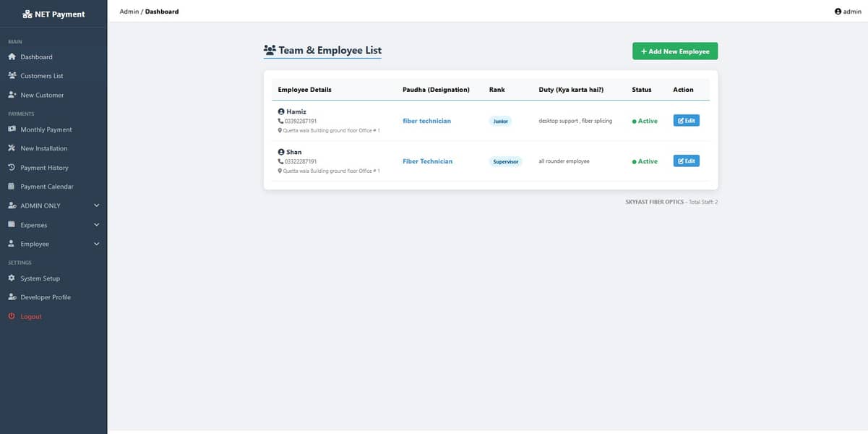Click Active status in Hamiz's row
Viewport: 868px width, 434px height.
click(645, 121)
